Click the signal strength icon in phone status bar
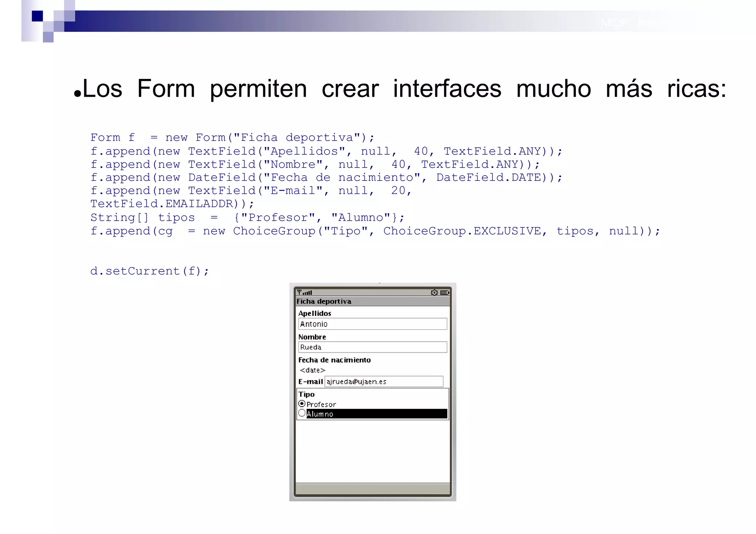756x534 pixels. coord(305,293)
